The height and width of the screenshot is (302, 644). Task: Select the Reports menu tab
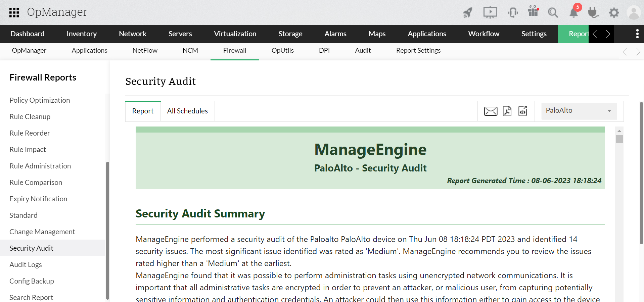pos(573,34)
